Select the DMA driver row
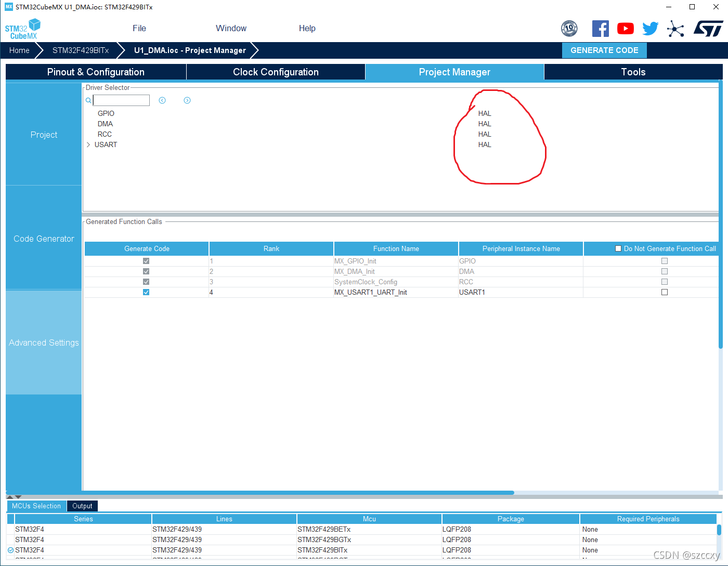This screenshot has width=728, height=566. tap(105, 124)
